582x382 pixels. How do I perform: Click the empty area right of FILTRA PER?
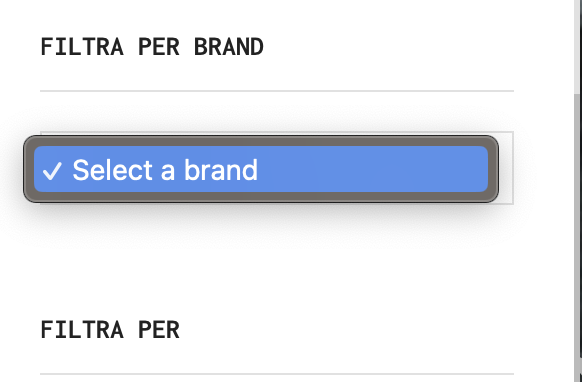tap(345, 330)
